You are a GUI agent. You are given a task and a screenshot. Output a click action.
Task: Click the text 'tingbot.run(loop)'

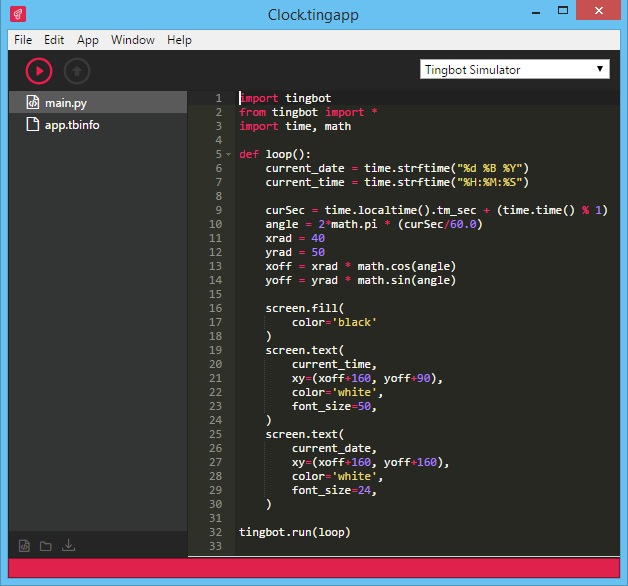click(x=295, y=532)
